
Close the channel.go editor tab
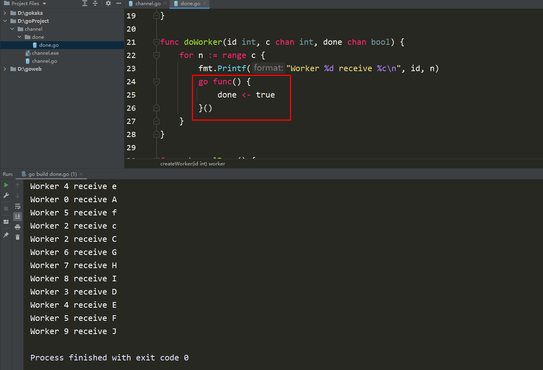pyautogui.click(x=165, y=3)
